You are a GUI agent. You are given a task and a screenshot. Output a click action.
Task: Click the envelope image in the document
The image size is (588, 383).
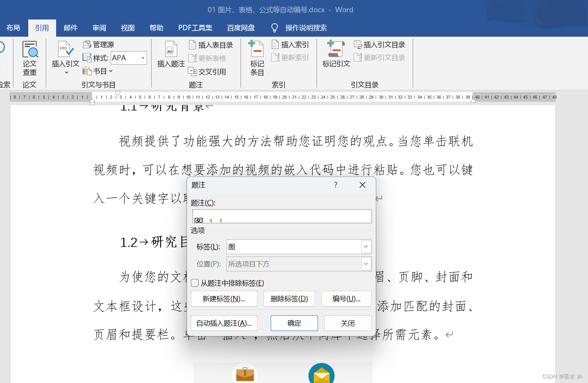(321, 373)
